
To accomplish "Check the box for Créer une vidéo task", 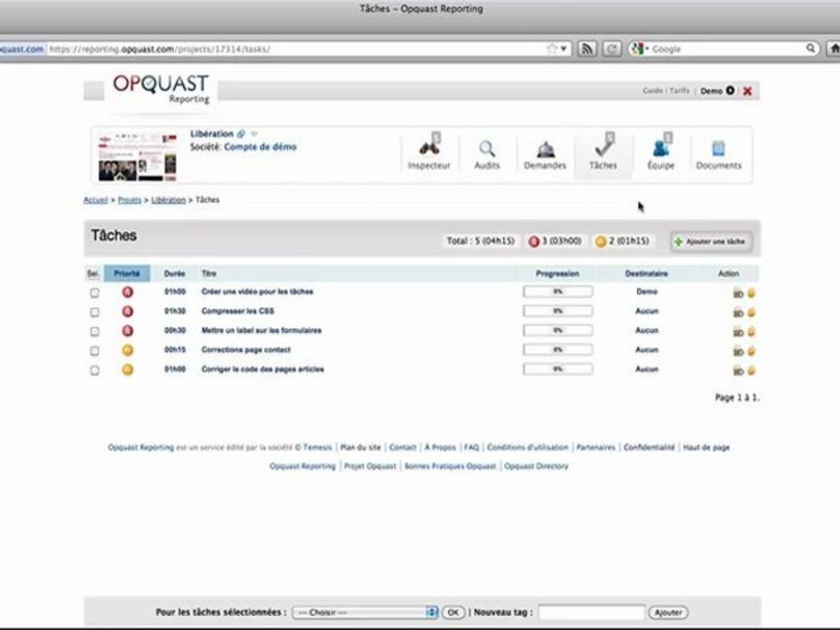I will click(94, 293).
